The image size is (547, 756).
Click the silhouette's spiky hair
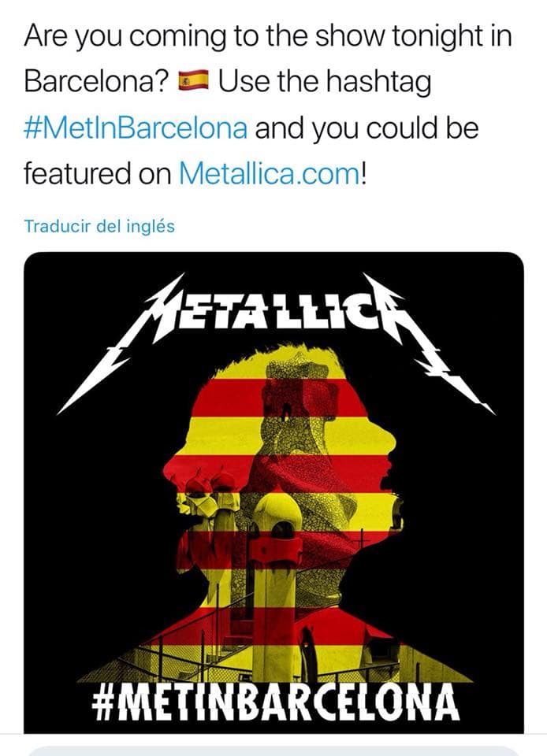tap(270, 362)
